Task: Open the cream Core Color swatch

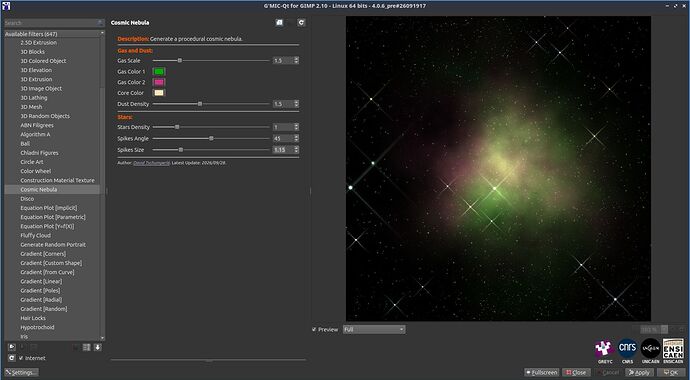Action: [159, 93]
